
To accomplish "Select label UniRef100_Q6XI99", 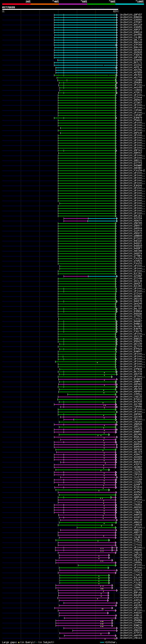I will click(131, 344).
